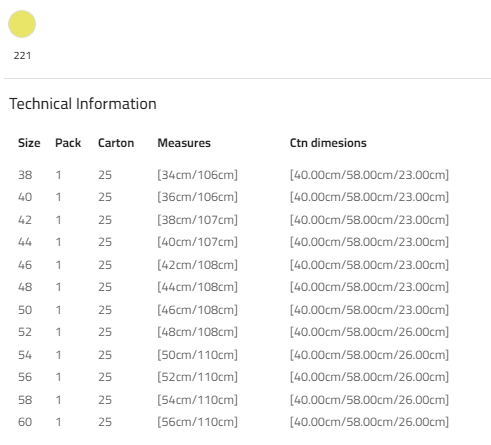Click size 52 carton dimensions value
The image size is (491, 445).
click(x=369, y=332)
